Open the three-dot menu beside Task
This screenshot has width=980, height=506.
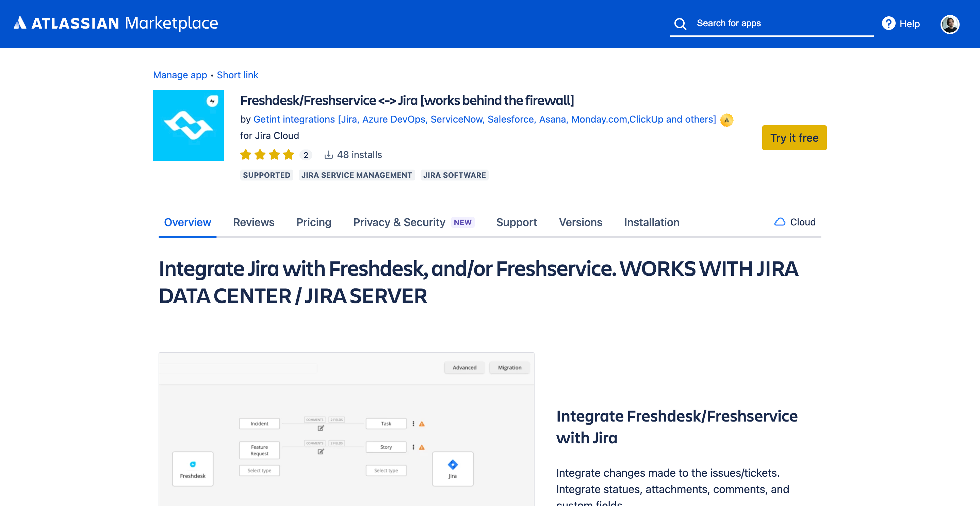point(413,424)
